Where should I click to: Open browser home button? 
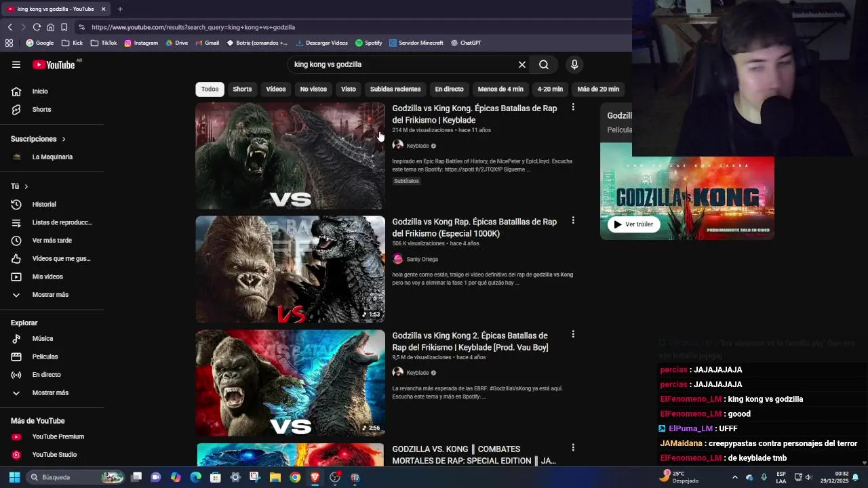click(x=50, y=27)
